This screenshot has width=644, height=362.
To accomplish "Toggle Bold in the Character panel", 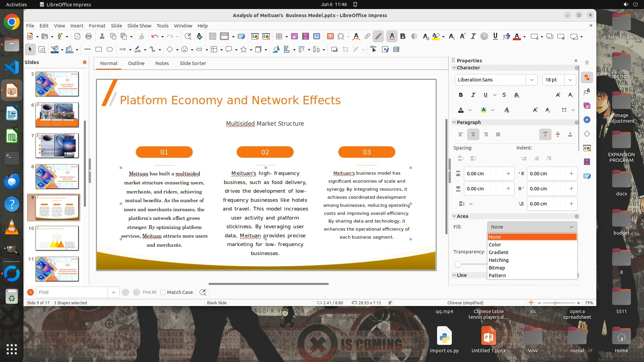I will coord(461,95).
